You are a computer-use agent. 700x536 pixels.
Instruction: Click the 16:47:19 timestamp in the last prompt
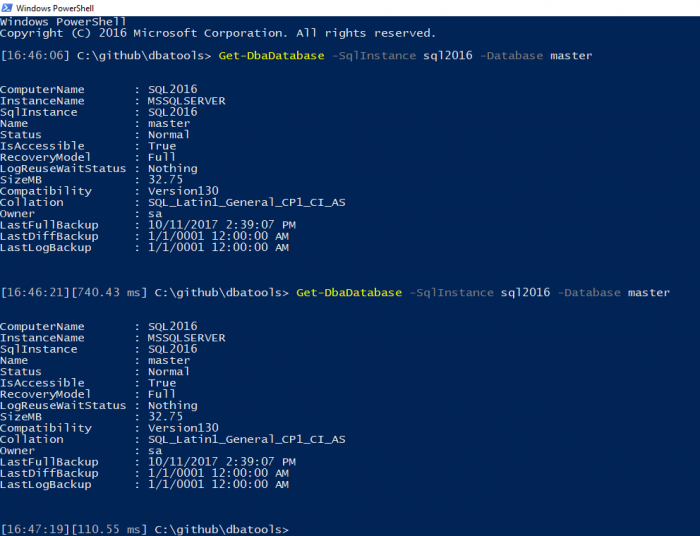pyautogui.click(x=33, y=528)
